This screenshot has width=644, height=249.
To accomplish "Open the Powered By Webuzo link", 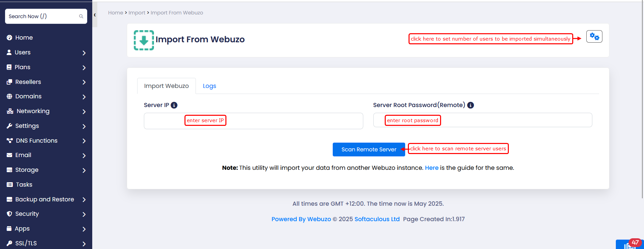I will 301,219.
